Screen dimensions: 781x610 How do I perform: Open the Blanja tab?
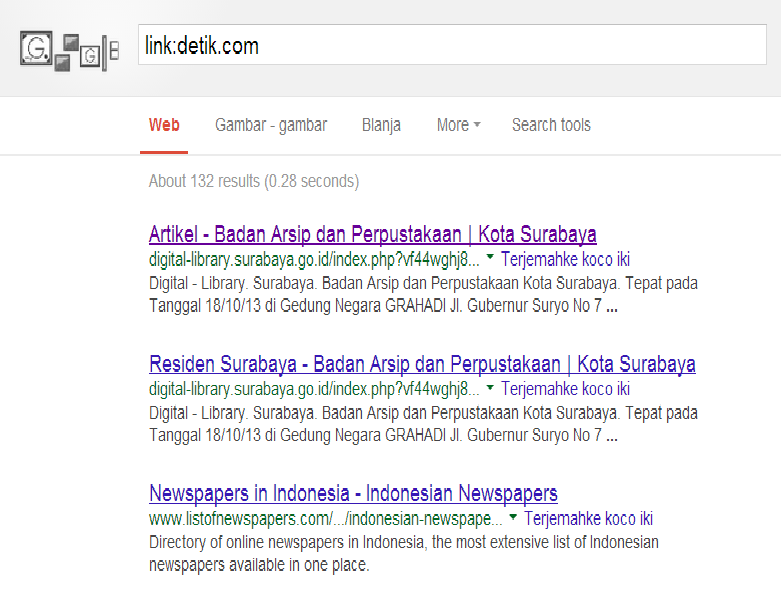381,125
